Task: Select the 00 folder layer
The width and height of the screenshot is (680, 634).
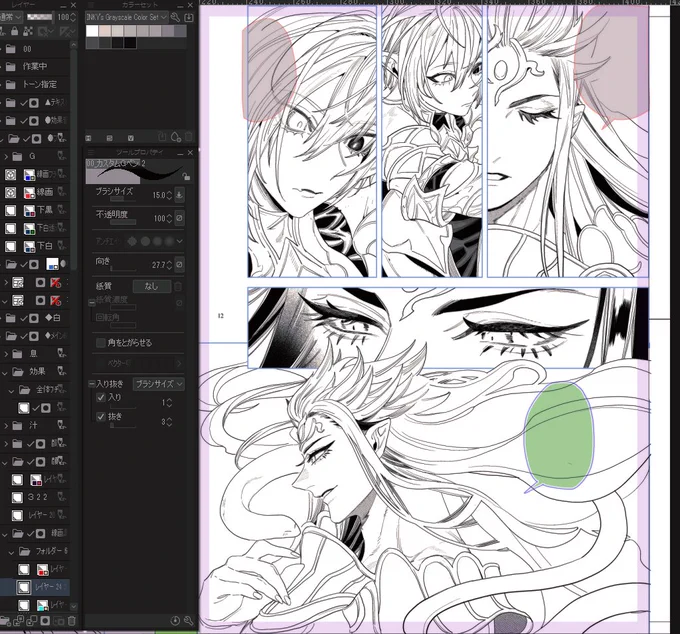Action: coord(35,49)
